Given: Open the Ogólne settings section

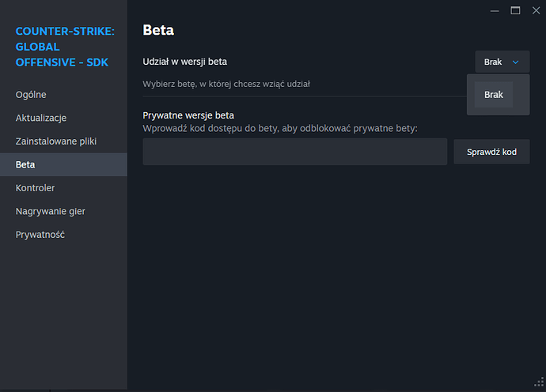Looking at the screenshot, I should tap(63, 95).
